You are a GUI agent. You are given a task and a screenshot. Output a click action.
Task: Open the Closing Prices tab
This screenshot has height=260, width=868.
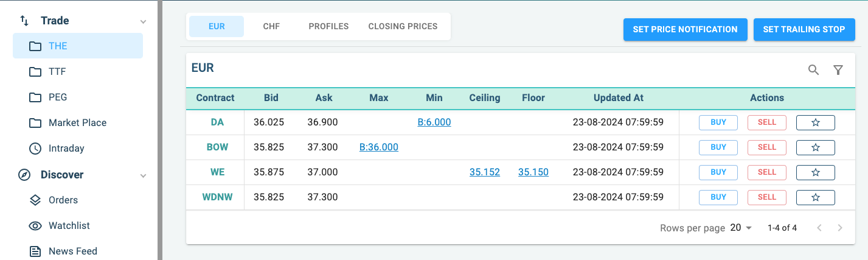[x=403, y=27]
